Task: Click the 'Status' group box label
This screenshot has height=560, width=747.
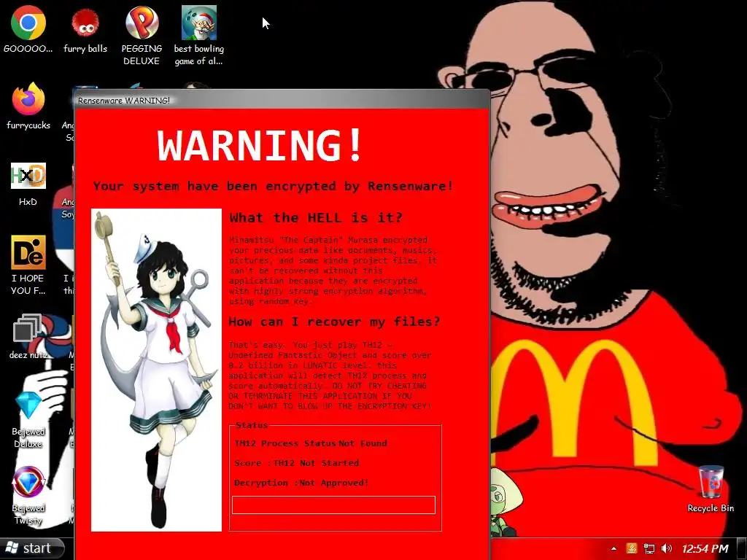Action: pos(252,425)
